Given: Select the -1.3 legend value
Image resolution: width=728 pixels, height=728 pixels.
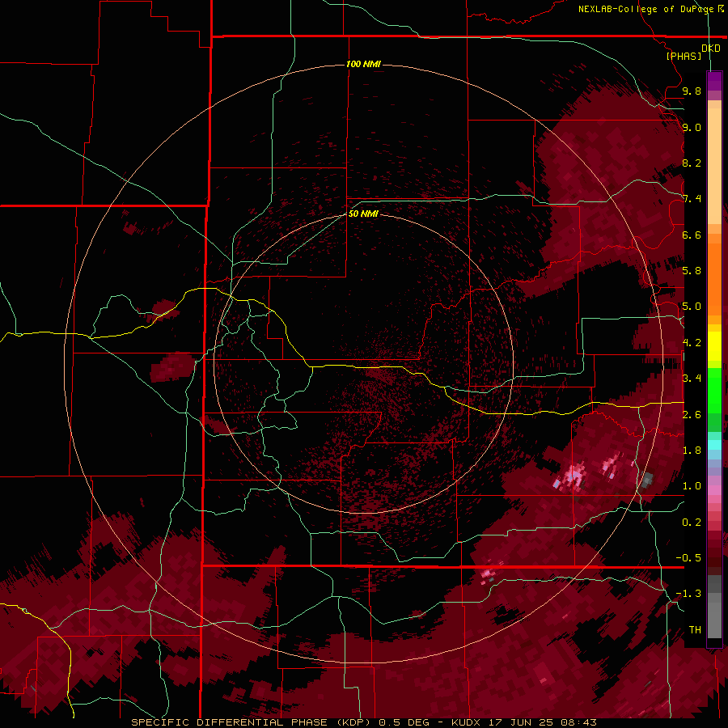Looking at the screenshot, I should (688, 594).
